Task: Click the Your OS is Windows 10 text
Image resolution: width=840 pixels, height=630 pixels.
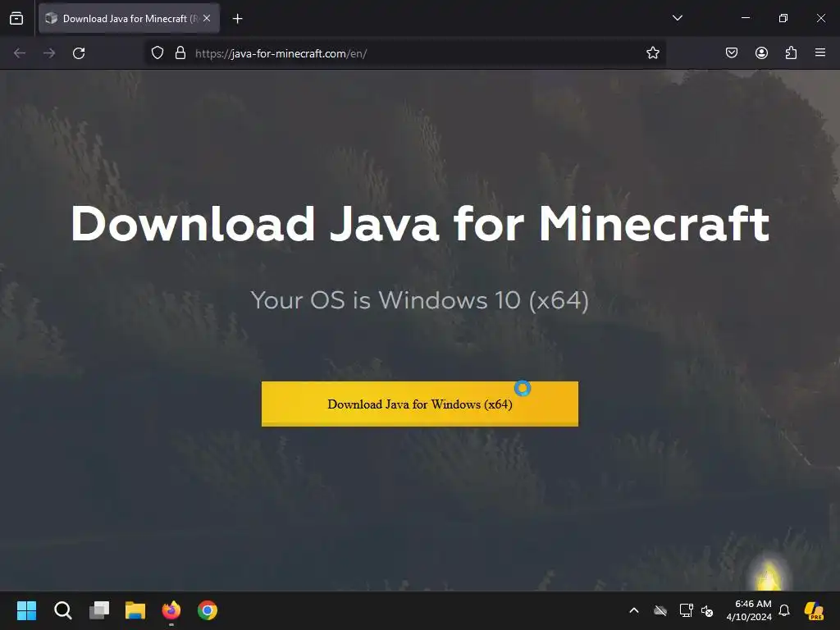Action: click(419, 300)
